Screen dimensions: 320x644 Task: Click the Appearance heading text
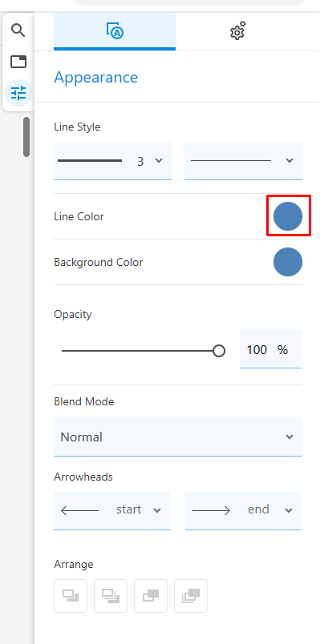pyautogui.click(x=95, y=77)
